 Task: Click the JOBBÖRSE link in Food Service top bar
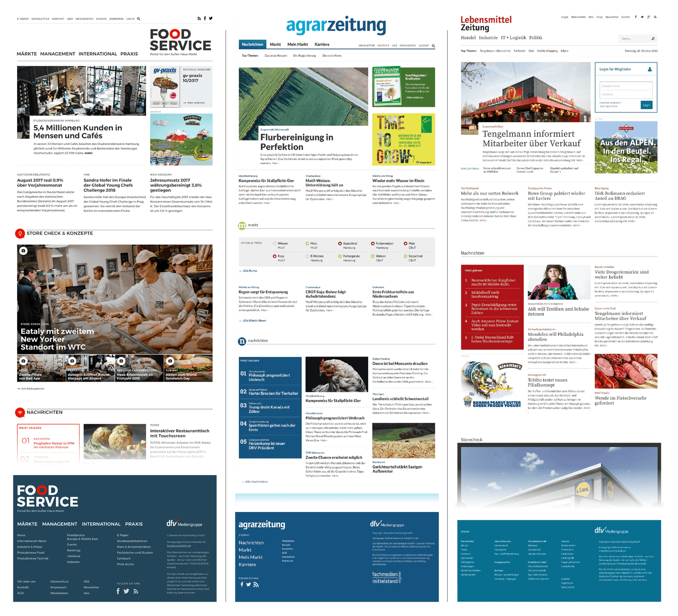[x=117, y=19]
